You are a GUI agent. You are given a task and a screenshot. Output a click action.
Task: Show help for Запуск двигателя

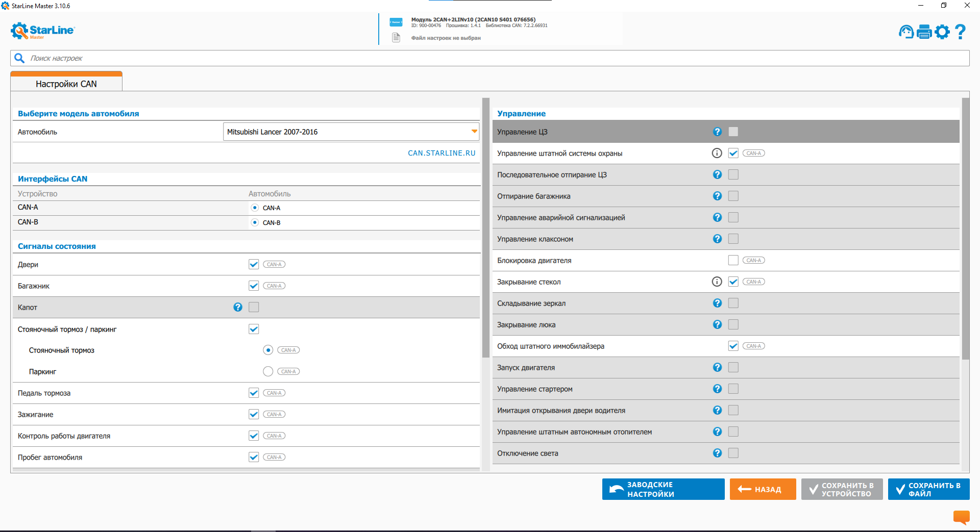click(717, 367)
